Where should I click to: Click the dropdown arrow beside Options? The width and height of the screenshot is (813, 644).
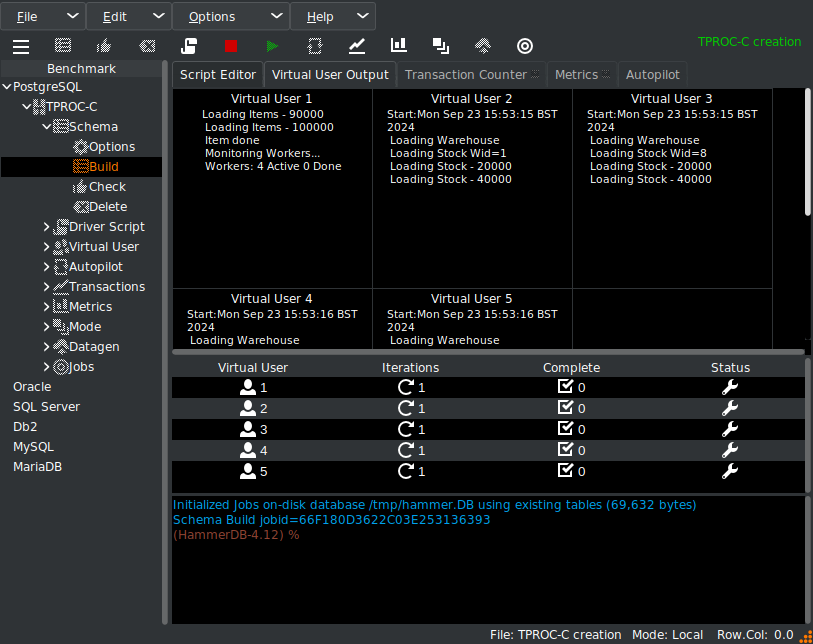[x=277, y=16]
